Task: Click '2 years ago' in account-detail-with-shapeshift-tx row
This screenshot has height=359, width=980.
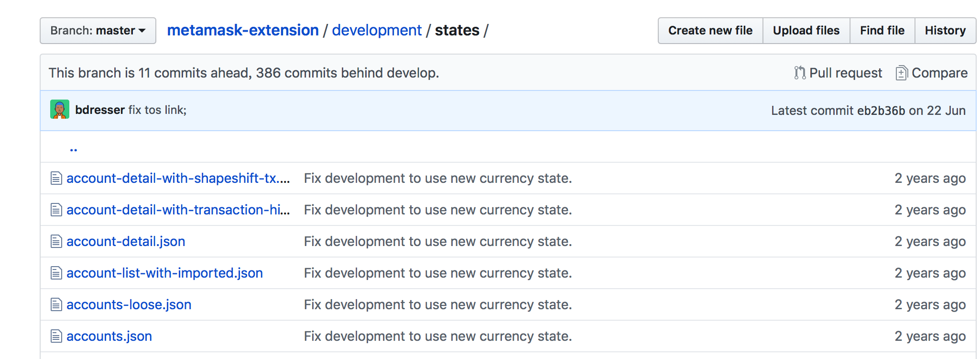Action: (x=930, y=178)
